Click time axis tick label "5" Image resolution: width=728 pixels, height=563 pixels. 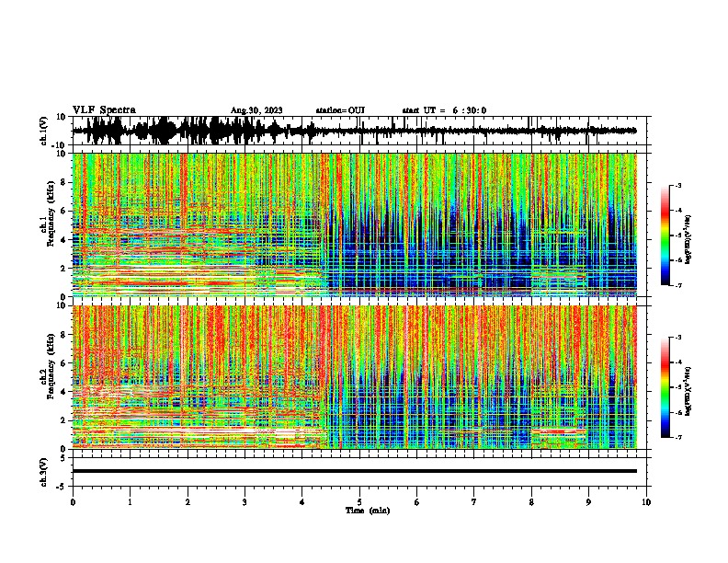(x=359, y=502)
